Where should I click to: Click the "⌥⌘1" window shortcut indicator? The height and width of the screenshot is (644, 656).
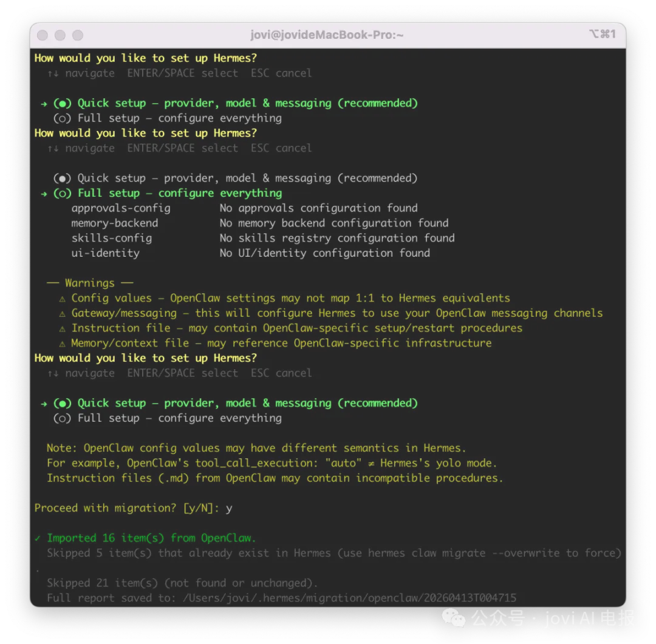pos(603,34)
